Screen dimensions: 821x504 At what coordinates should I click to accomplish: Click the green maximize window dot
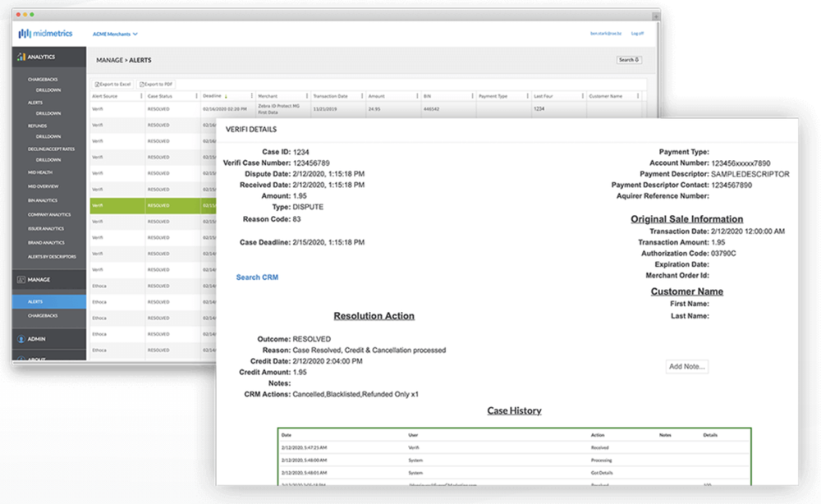click(x=32, y=15)
